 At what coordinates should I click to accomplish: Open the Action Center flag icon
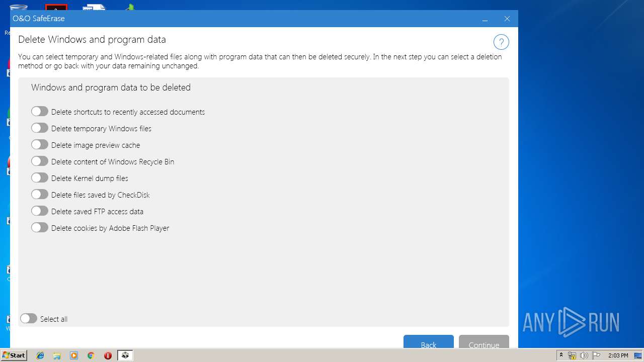coord(596,355)
